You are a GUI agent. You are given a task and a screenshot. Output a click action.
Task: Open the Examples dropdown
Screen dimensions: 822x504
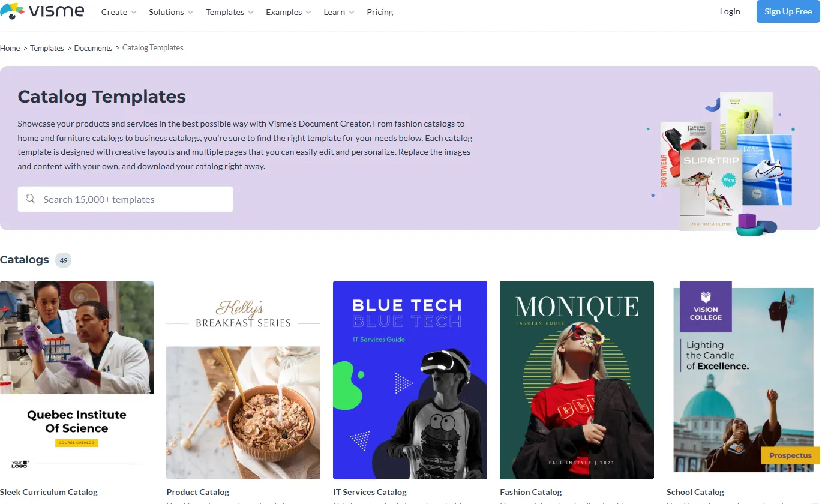coord(289,12)
